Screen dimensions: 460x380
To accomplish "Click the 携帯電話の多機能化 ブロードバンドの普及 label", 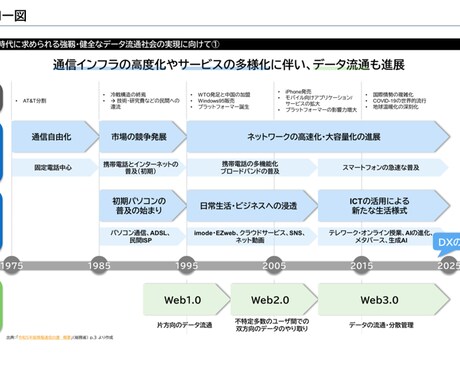I will 251,167.
